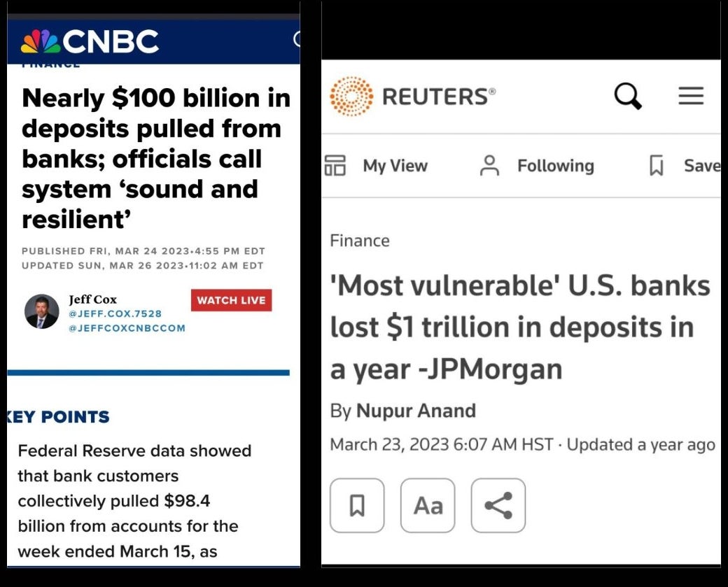Bookmark the Reuters article
Viewport: 728px width, 587px height.
(x=357, y=505)
